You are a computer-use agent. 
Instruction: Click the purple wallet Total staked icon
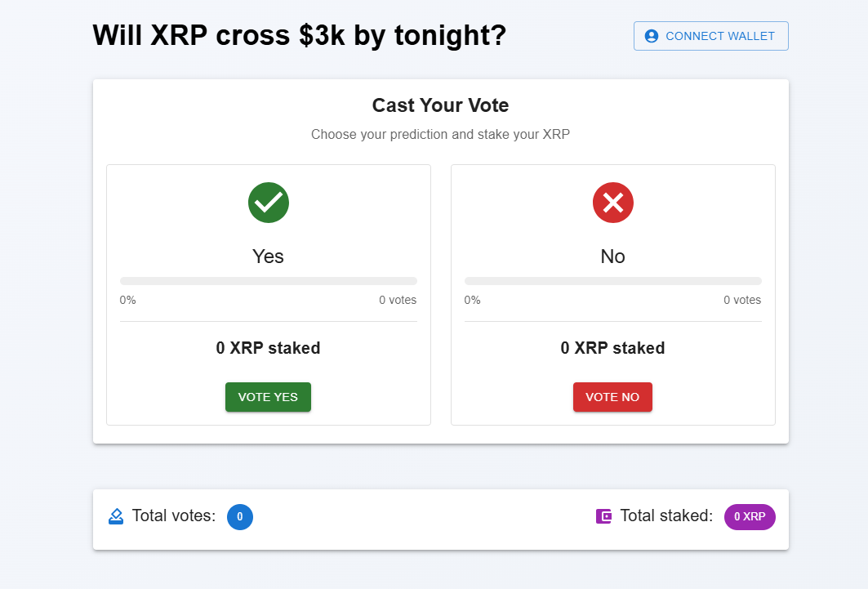(x=603, y=516)
